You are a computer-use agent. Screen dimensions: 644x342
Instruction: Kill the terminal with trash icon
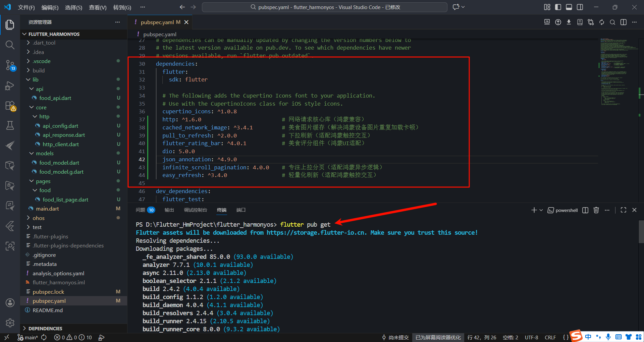tap(596, 210)
